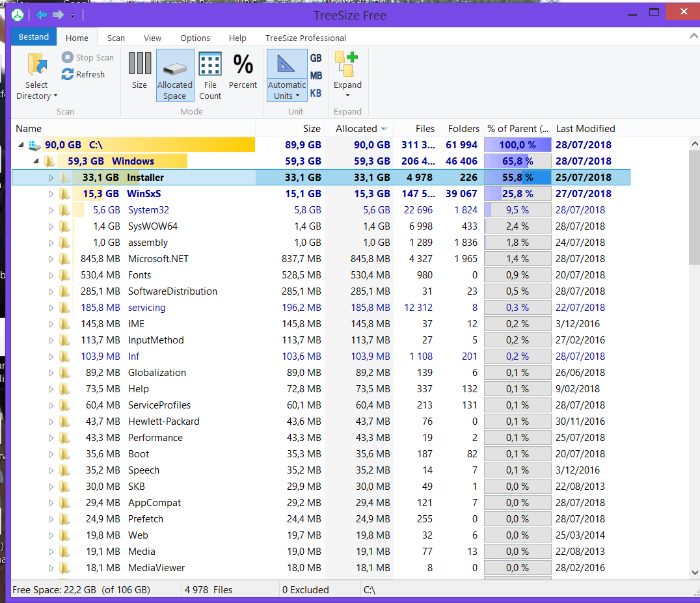The height and width of the screenshot is (603, 700).
Task: Sort by the Folders column header
Action: [x=461, y=129]
